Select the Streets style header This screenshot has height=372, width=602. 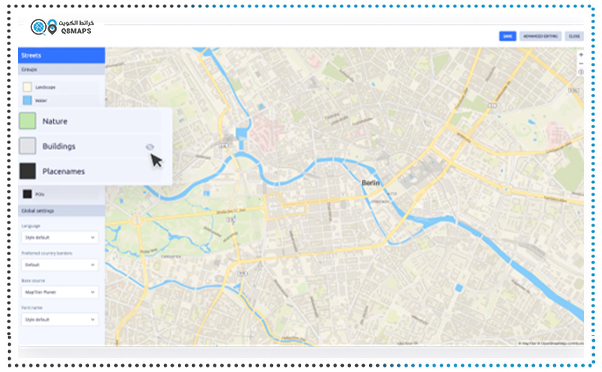click(x=61, y=55)
